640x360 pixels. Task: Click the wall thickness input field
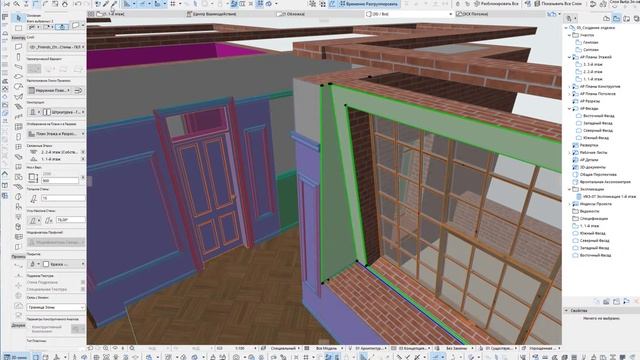tap(63, 198)
